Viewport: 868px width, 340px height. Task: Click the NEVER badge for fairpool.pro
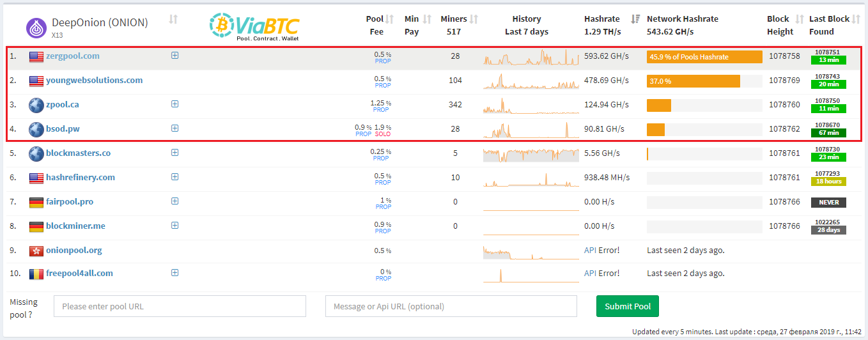click(x=828, y=202)
